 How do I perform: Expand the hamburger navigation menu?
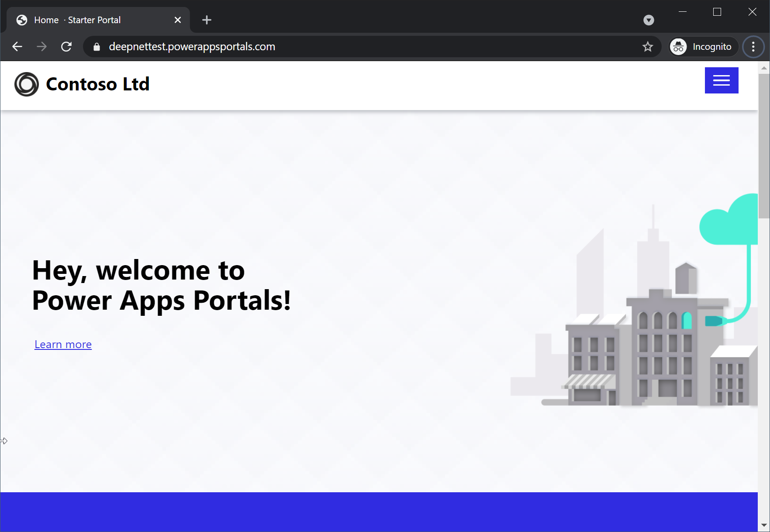722,80
